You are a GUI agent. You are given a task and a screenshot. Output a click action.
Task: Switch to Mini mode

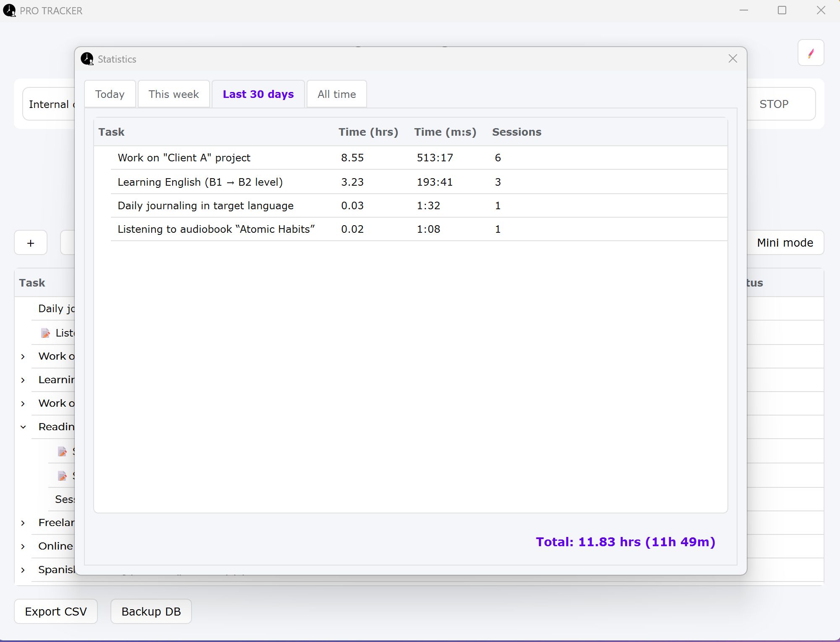click(785, 242)
